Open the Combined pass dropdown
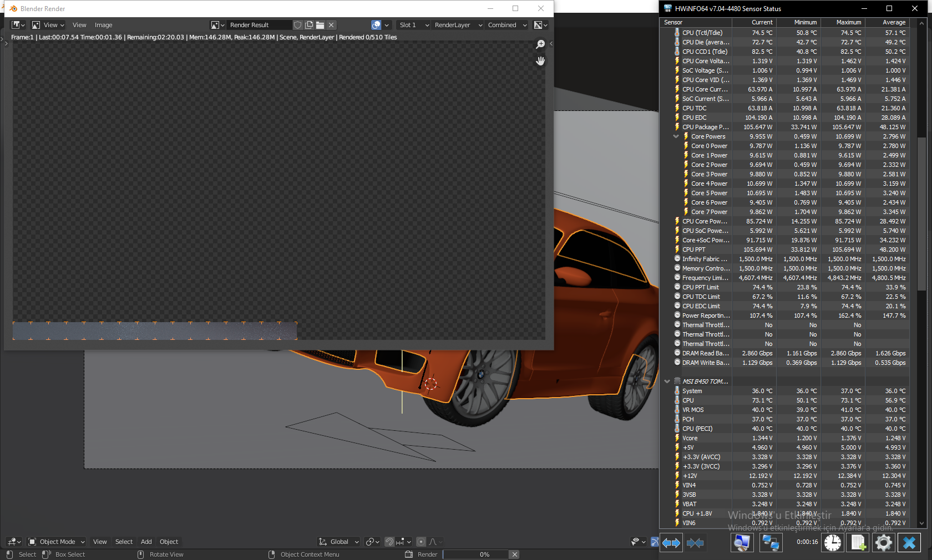Viewport: 932px width, 560px height. [x=506, y=25]
